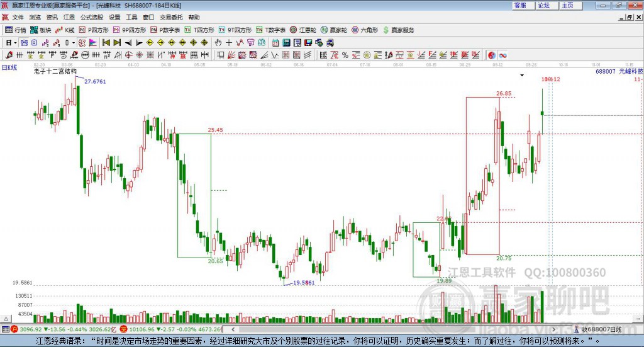Select the hand pan tool

218,43
